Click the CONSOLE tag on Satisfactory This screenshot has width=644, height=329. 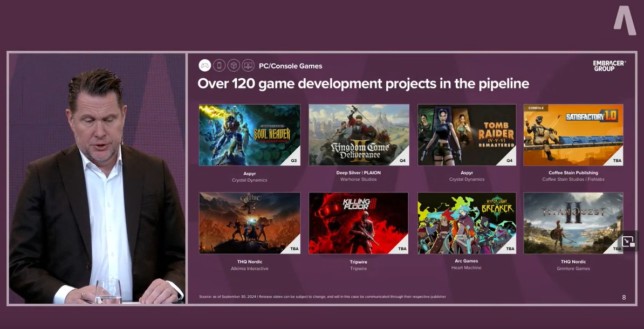(536, 108)
